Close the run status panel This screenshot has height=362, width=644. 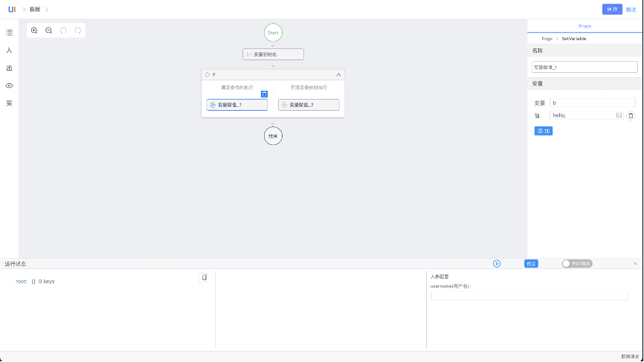pos(635,263)
